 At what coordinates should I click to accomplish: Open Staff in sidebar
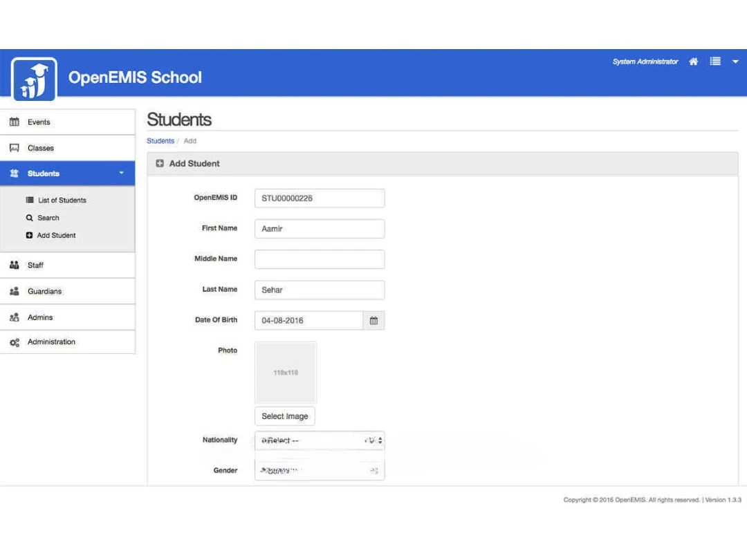[x=68, y=265]
